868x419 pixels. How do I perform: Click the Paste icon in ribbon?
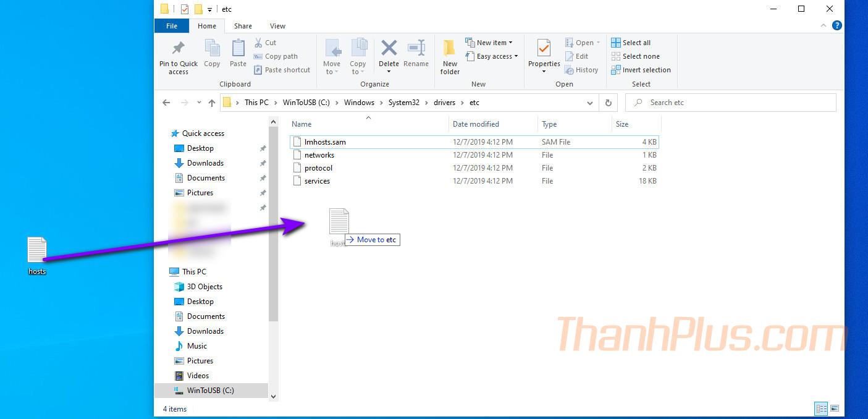pyautogui.click(x=238, y=49)
